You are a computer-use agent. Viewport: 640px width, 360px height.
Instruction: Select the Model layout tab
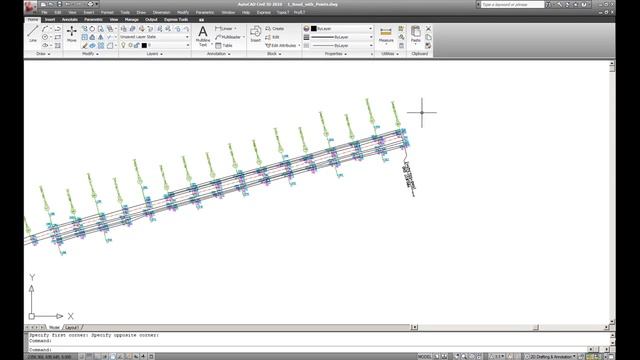[x=54, y=327]
